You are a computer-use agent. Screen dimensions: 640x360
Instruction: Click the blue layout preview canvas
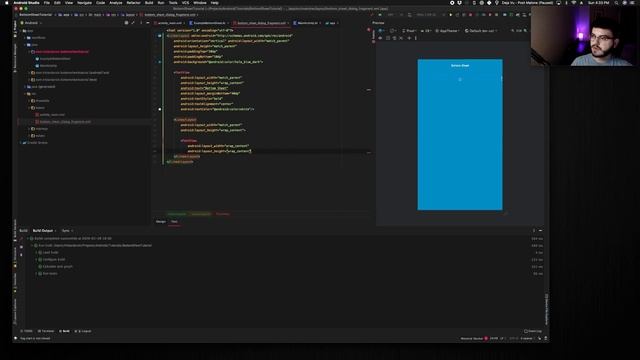pyautogui.click(x=460, y=135)
